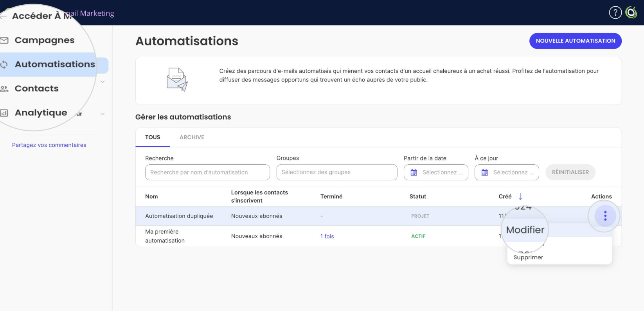Open the green account logo icon
Viewport: 644px width, 311px height.
(x=631, y=13)
